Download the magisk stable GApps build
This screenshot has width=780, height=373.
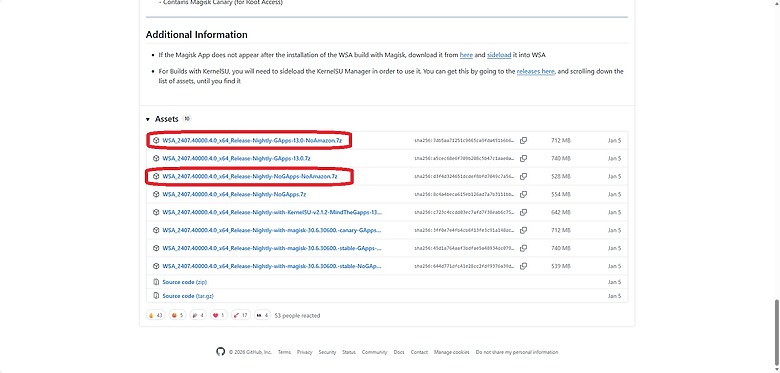tap(272, 248)
